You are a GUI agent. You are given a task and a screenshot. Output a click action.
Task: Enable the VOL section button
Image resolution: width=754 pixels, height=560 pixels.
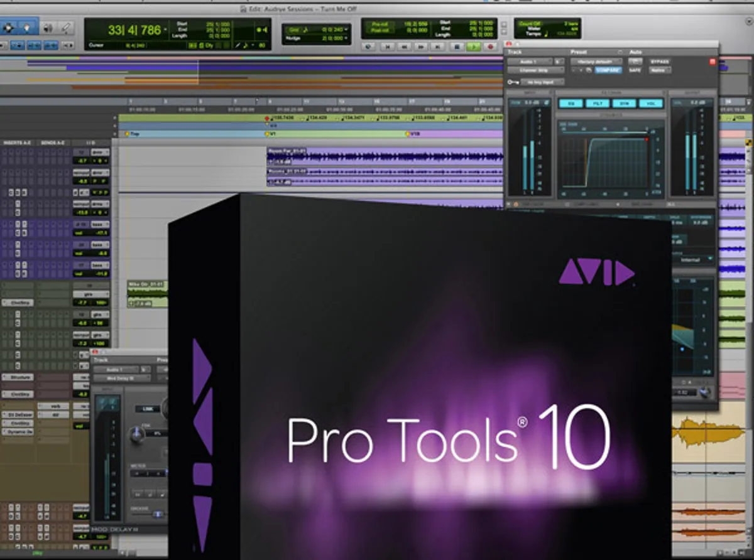click(x=650, y=104)
